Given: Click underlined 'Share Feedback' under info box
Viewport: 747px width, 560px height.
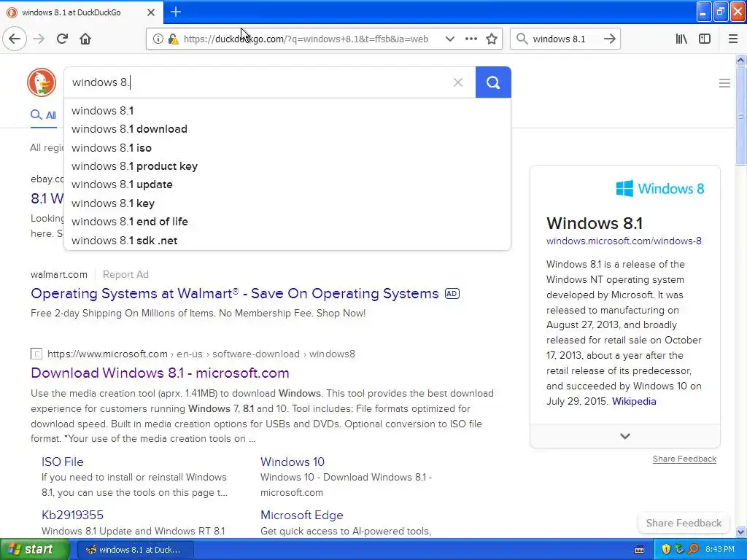Looking at the screenshot, I should [x=684, y=459].
